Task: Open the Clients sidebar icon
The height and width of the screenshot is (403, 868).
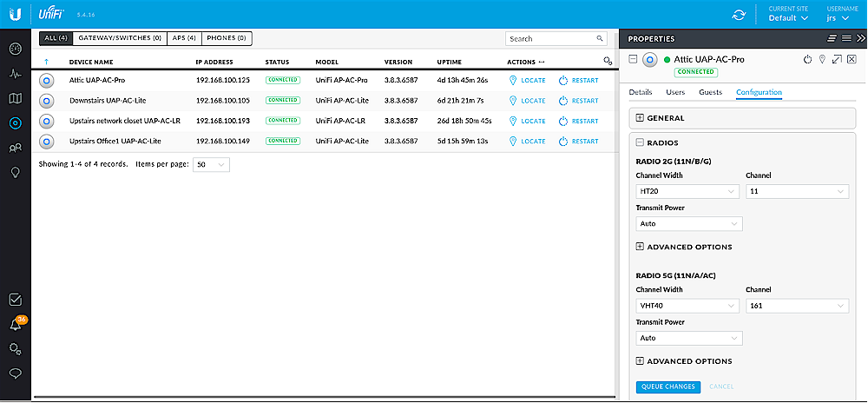Action: [16, 148]
